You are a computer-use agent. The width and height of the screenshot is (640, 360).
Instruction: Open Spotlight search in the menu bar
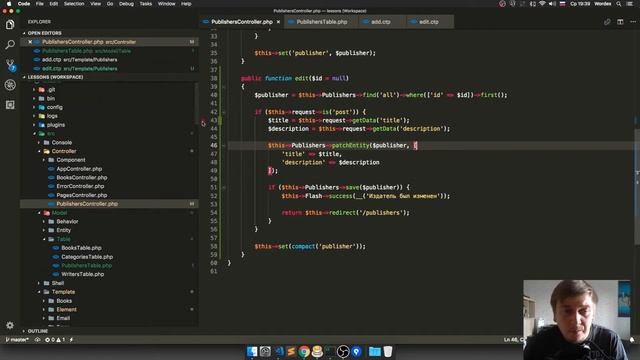(619, 4)
